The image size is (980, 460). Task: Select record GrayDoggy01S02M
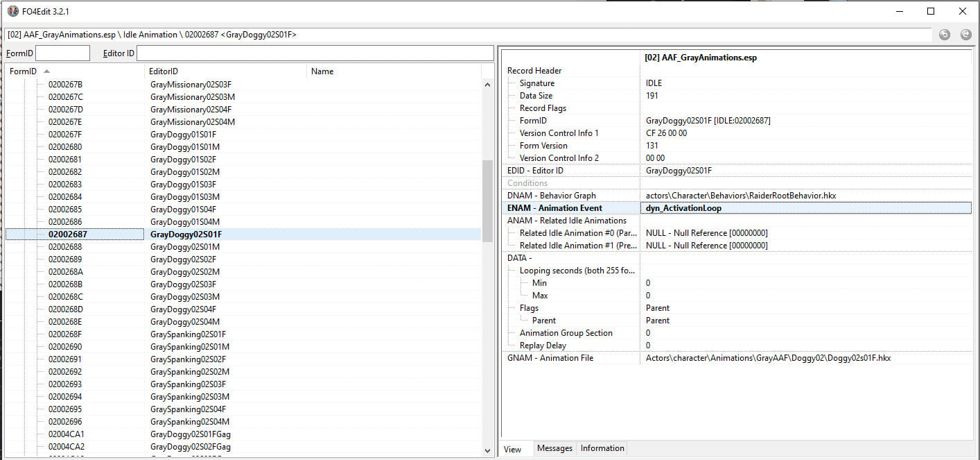(243, 172)
